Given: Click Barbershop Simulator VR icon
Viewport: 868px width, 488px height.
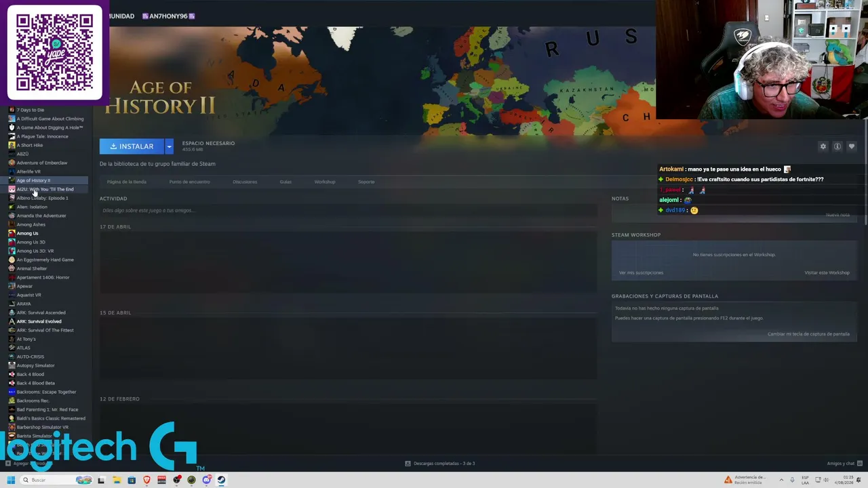Looking at the screenshot, I should [12, 427].
